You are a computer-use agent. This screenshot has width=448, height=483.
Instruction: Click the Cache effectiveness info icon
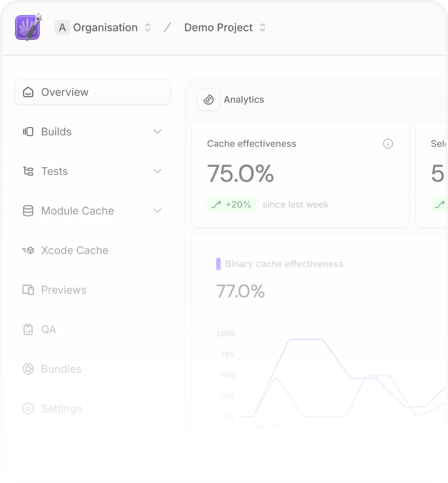pyautogui.click(x=388, y=144)
